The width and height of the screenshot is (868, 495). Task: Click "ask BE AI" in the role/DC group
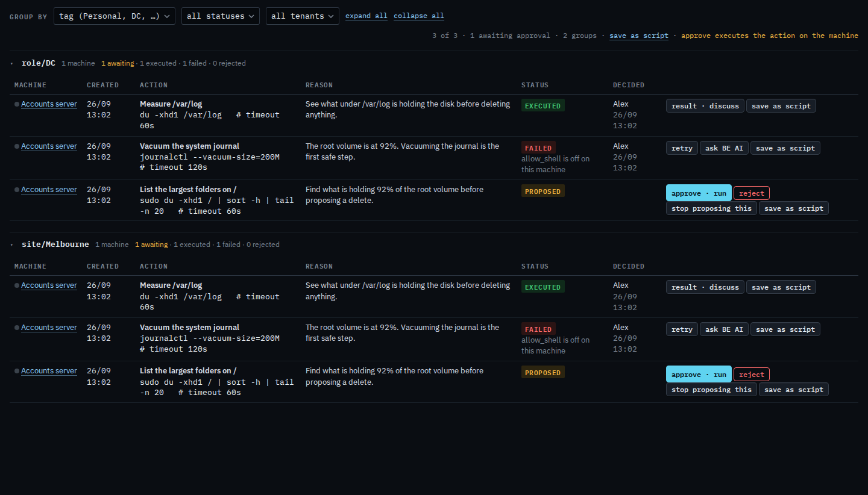[724, 148]
